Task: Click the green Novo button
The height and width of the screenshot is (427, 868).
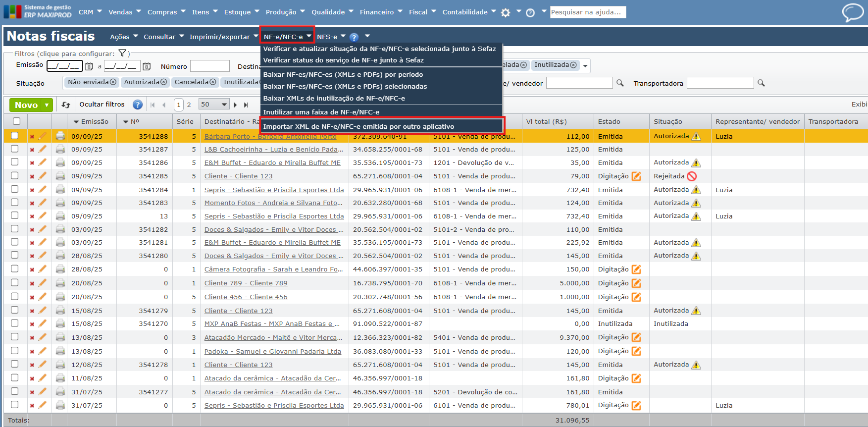Action: [26, 105]
